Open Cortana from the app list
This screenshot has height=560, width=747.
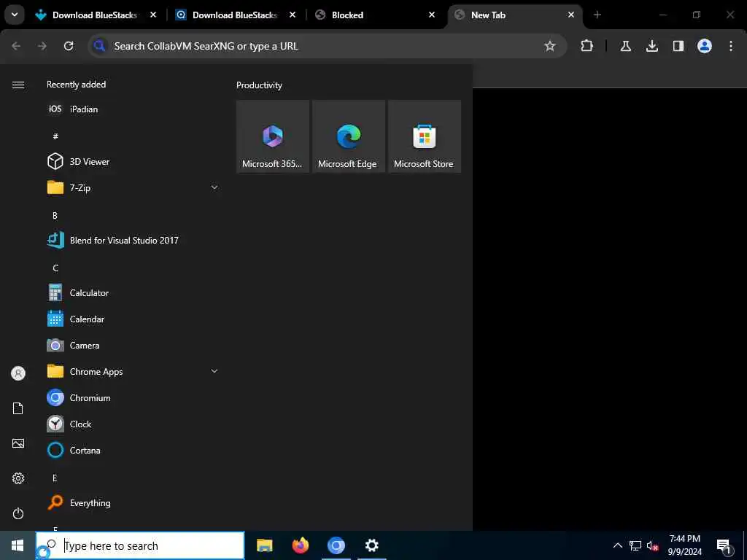pos(133,450)
